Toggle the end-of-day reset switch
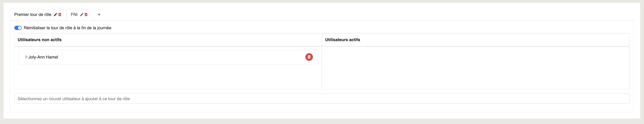 coord(18,28)
